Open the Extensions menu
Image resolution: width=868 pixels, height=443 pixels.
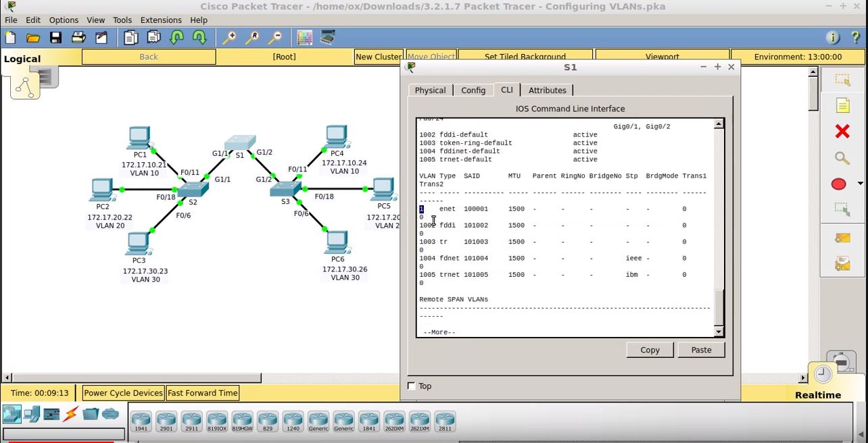[x=161, y=20]
